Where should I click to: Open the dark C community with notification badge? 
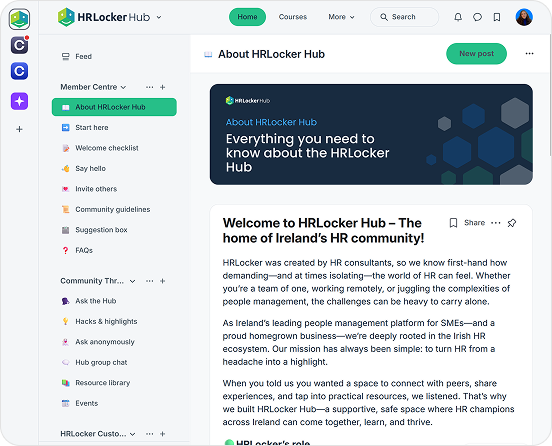(19, 45)
